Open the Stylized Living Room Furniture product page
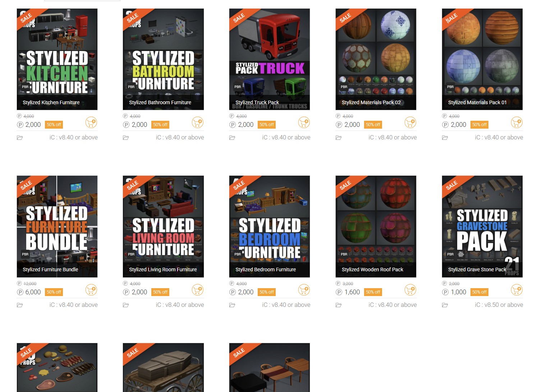Screen dimensions: 533x392 (x=163, y=269)
